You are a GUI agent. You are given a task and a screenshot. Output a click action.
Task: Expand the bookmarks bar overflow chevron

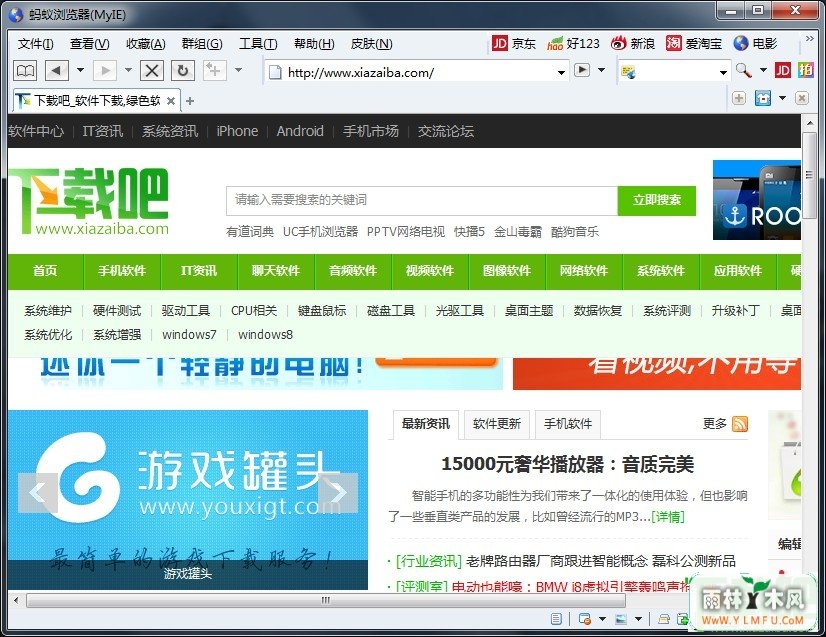coord(809,38)
